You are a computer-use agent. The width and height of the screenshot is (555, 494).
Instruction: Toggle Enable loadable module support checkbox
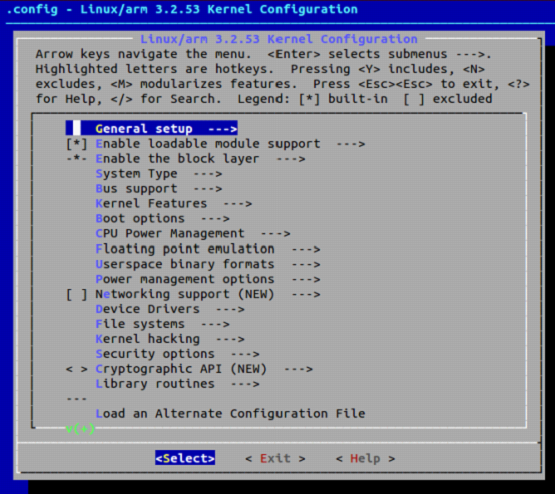point(76,144)
